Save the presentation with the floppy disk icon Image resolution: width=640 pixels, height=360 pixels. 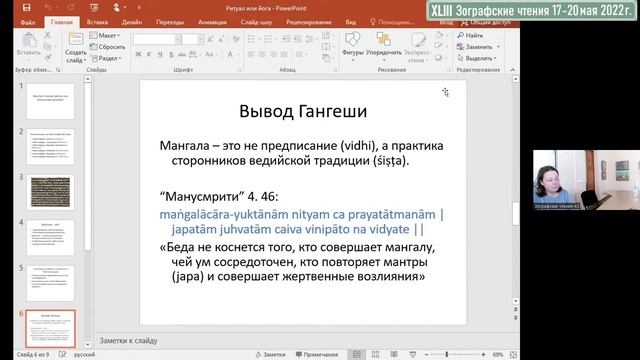[x=27, y=8]
